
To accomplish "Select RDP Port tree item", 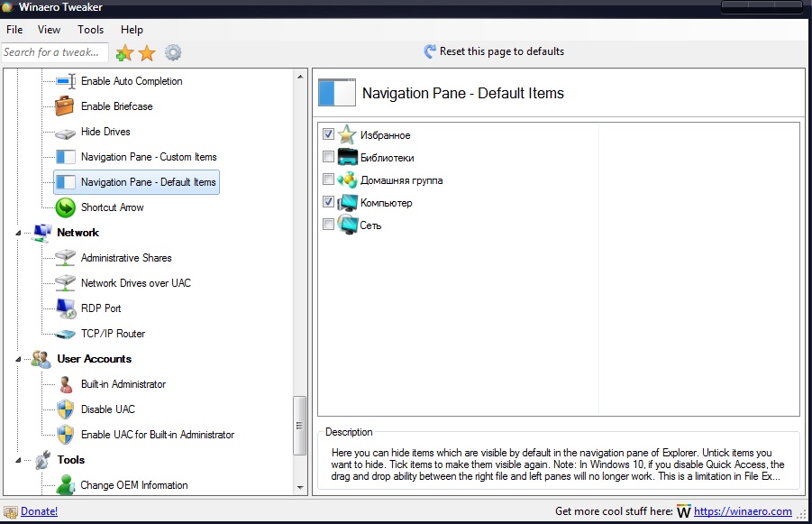I will (x=101, y=308).
